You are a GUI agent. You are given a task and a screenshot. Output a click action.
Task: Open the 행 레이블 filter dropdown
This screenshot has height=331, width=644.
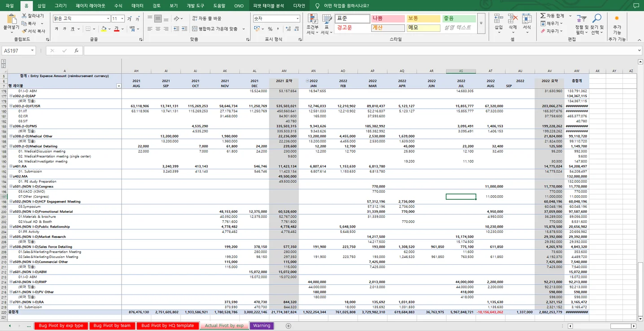[119, 86]
